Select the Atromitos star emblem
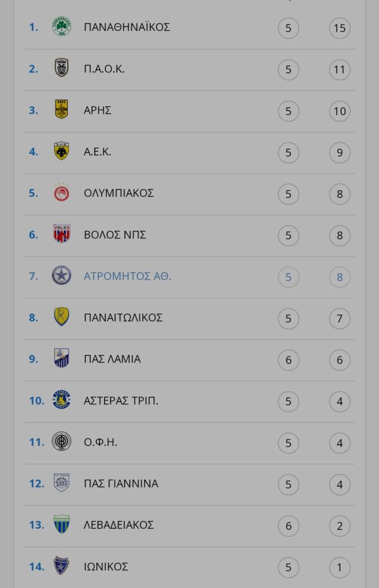The image size is (379, 588). click(61, 276)
